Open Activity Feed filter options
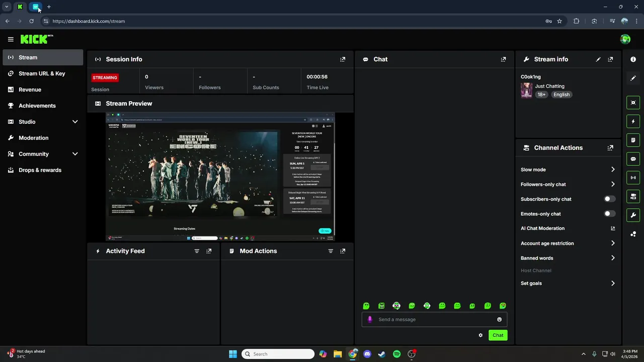 tap(197, 251)
